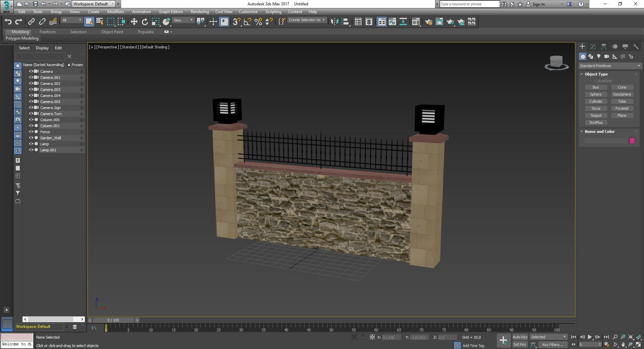
Task: Click the Set Key button
Action: (x=520, y=345)
